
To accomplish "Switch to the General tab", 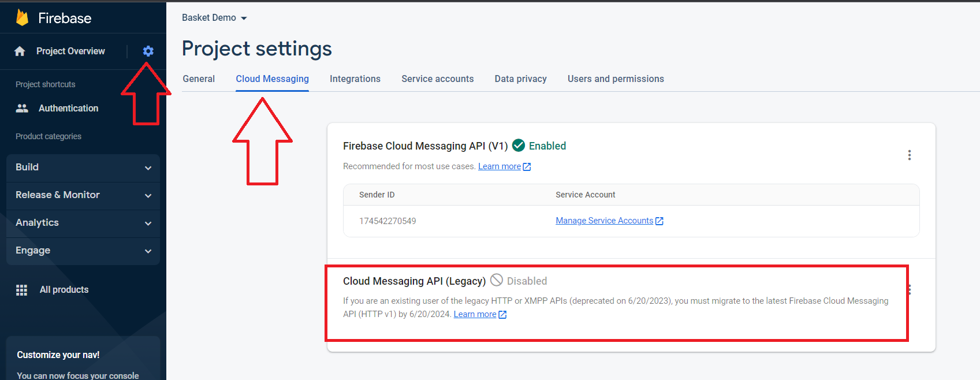I will [199, 79].
